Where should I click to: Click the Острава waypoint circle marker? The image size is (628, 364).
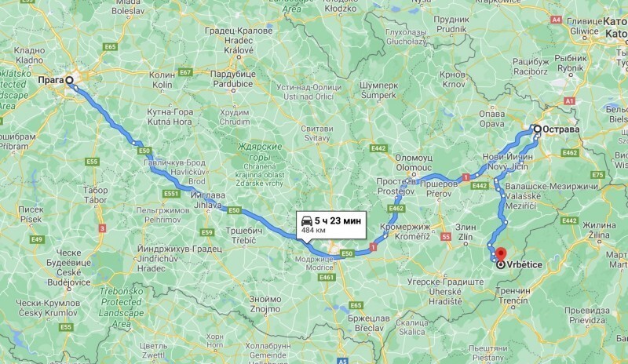pos(538,129)
